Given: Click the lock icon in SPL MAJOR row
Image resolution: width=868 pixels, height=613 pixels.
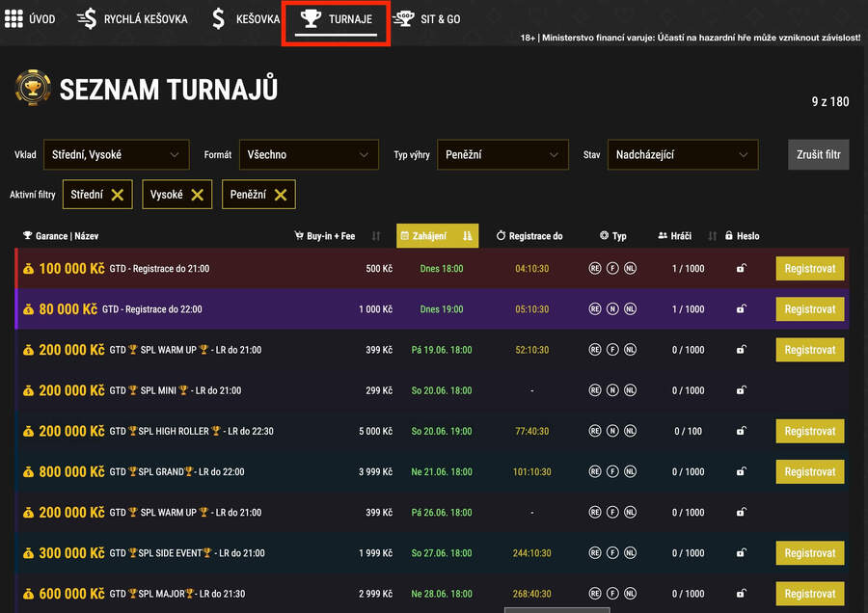Looking at the screenshot, I should (x=742, y=593).
